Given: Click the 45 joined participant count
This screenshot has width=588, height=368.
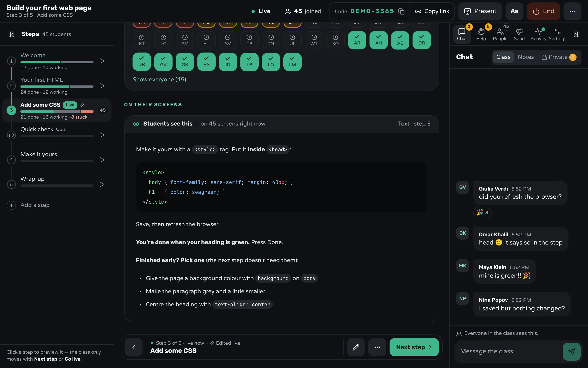Looking at the screenshot, I should (x=303, y=11).
